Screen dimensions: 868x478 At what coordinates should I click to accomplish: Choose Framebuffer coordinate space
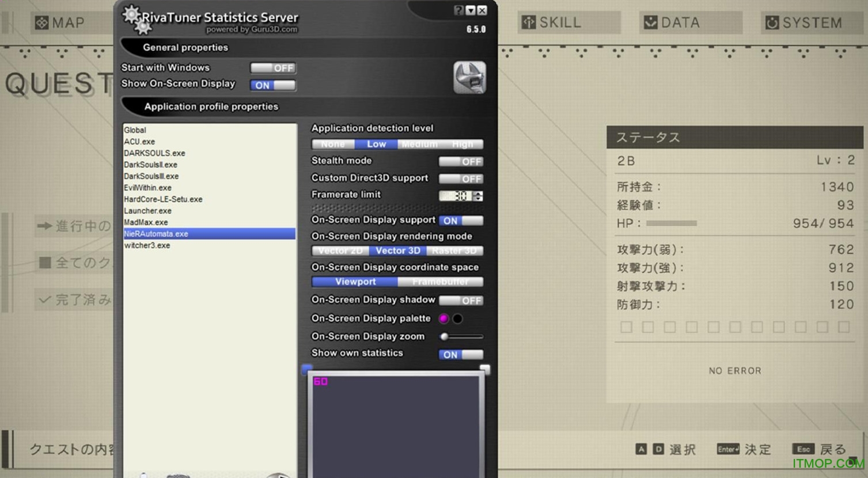(441, 282)
